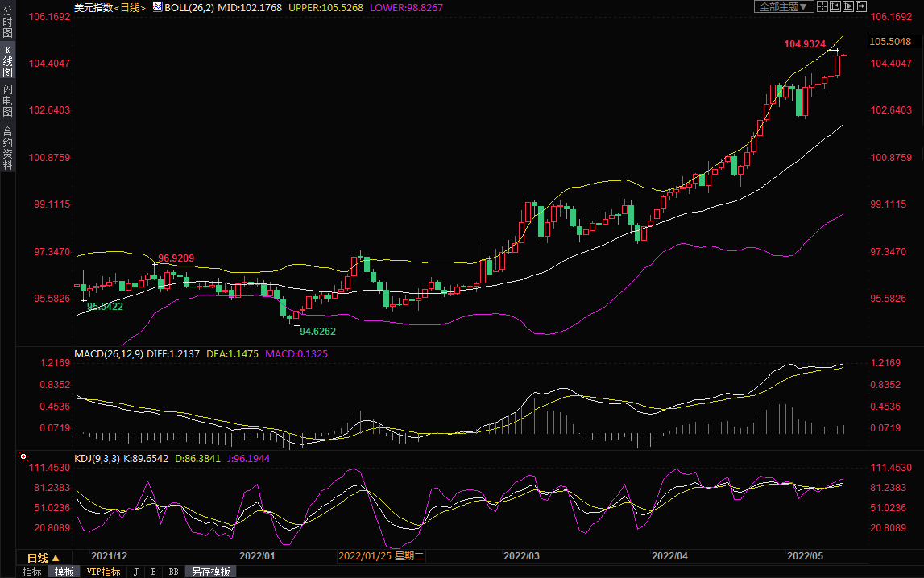Switch to the 分时图 side tab
This screenshot has height=578, width=924.
(7, 22)
